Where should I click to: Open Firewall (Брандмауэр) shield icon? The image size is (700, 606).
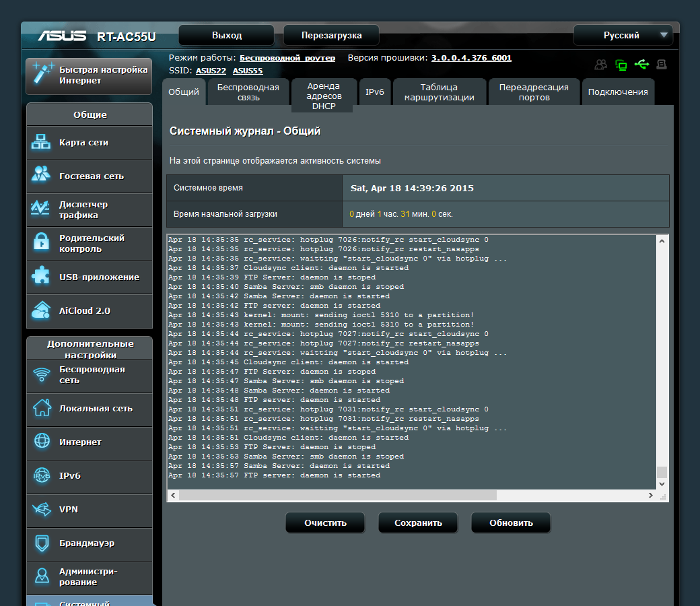click(41, 543)
